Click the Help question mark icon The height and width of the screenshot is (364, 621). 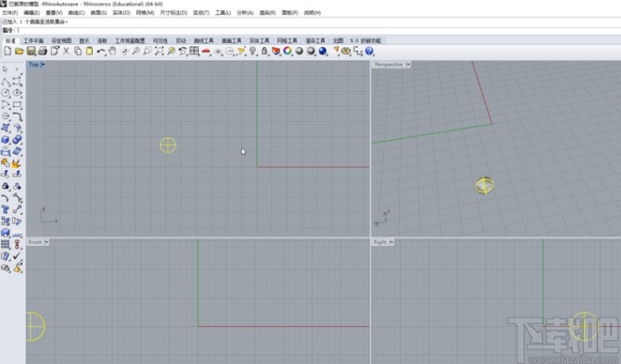click(369, 51)
